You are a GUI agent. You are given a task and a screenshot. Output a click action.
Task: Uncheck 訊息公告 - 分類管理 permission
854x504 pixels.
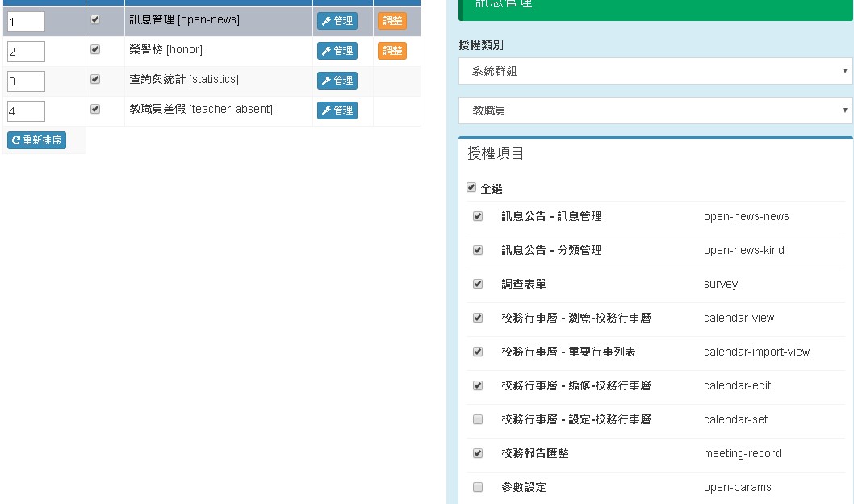[478, 250]
